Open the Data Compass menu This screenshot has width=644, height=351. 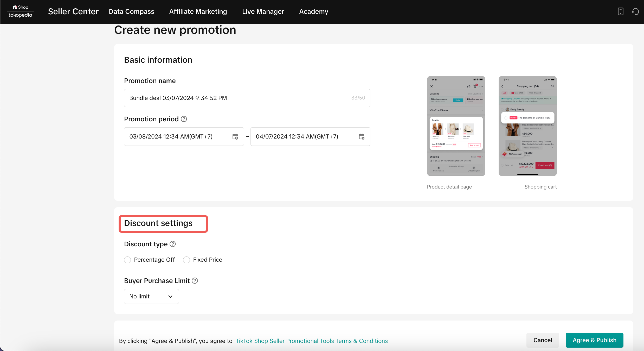(x=131, y=11)
